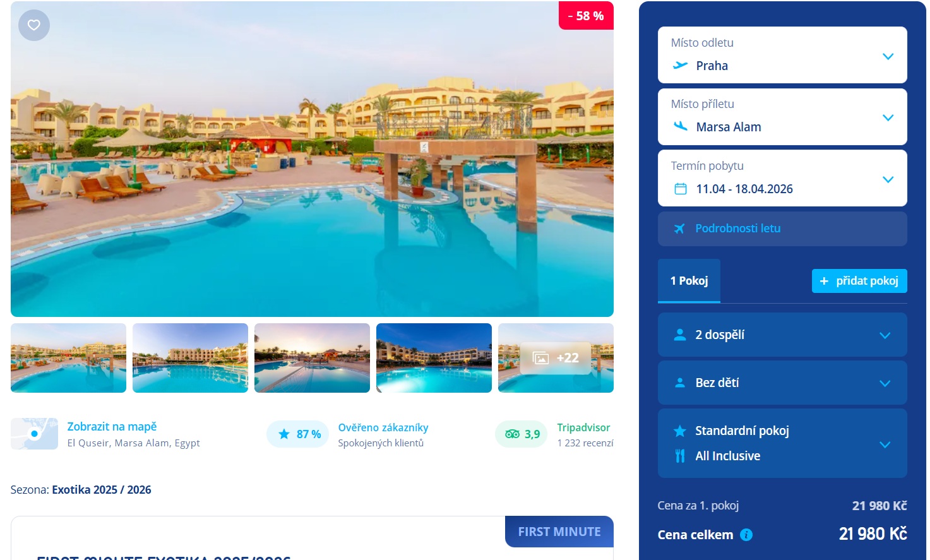Click the map pin thumbnail icon
The image size is (930, 560).
(x=34, y=434)
